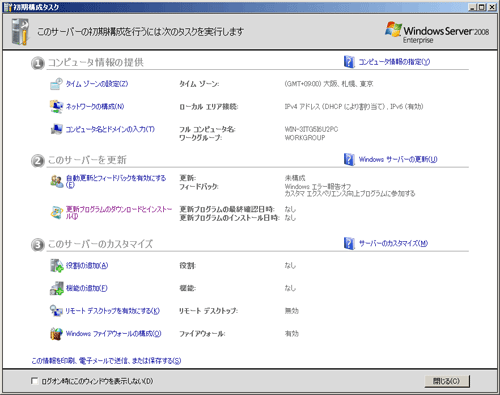Viewport: 500px width, 395px height.
Task: Check ログオン時にこのウィンドウを表示しない checkbox
Action: click(34, 381)
